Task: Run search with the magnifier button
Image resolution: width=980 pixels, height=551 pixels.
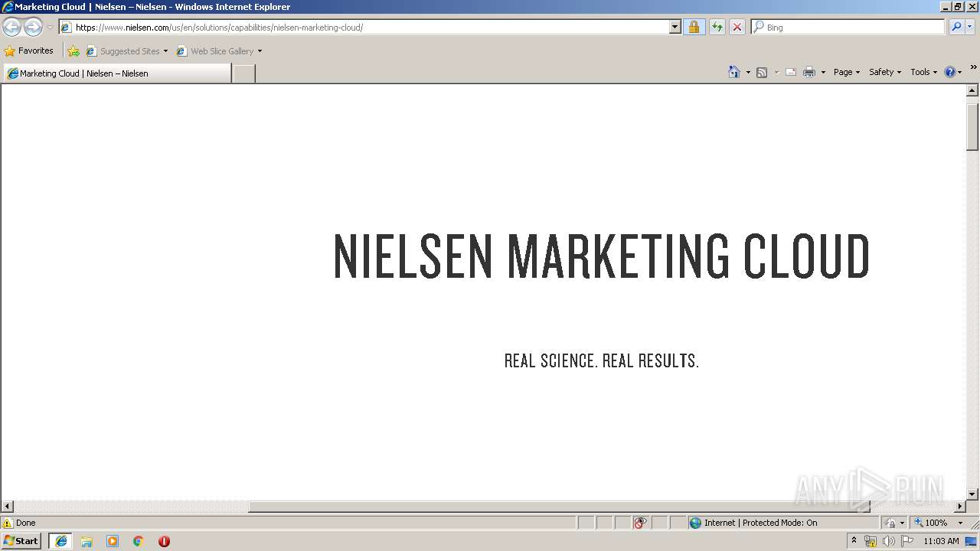Action: pyautogui.click(x=956, y=27)
